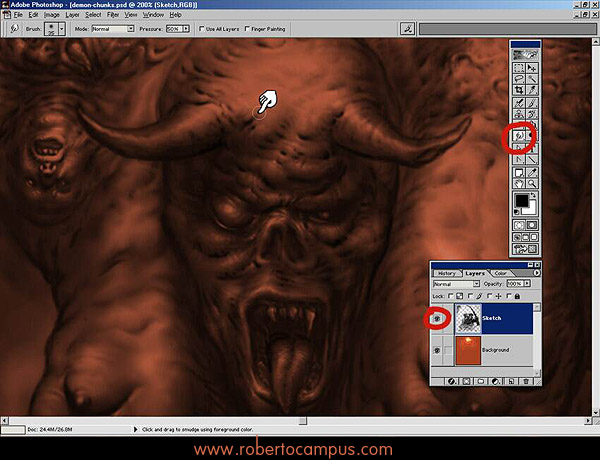Viewport: 600px width, 460px height.
Task: Delete the selected layer via trash icon
Action: point(526,382)
